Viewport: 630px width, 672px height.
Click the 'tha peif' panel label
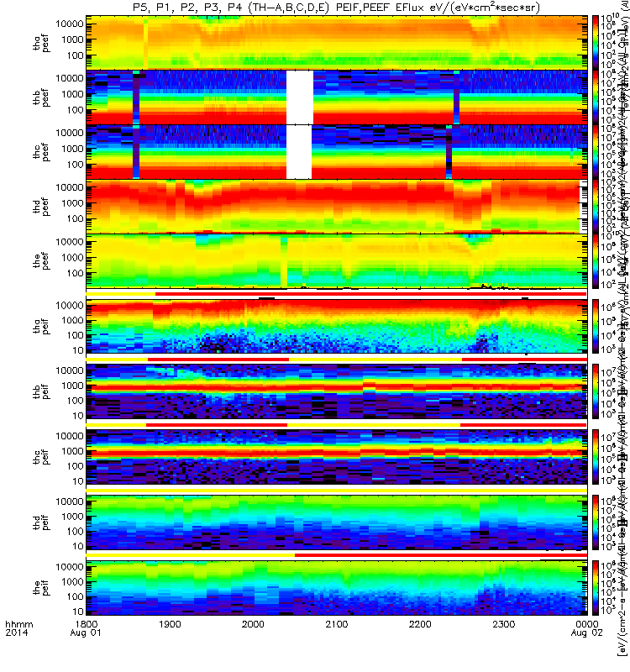41,326
